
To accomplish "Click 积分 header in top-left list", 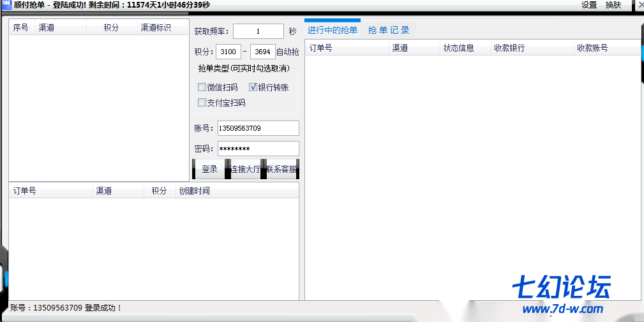I will pyautogui.click(x=112, y=27).
